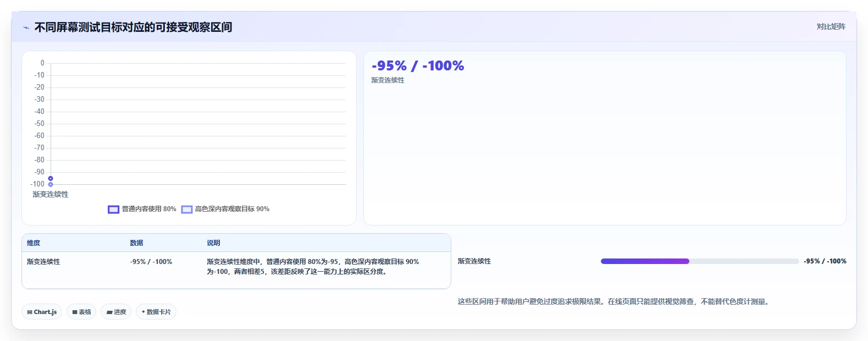The image size is (868, 341).
Task: Click the 数据 column header
Action: (136, 243)
